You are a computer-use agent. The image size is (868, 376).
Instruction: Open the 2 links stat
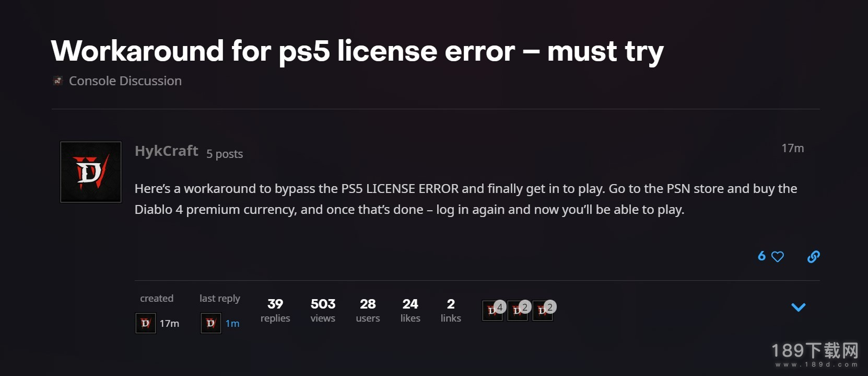point(451,311)
